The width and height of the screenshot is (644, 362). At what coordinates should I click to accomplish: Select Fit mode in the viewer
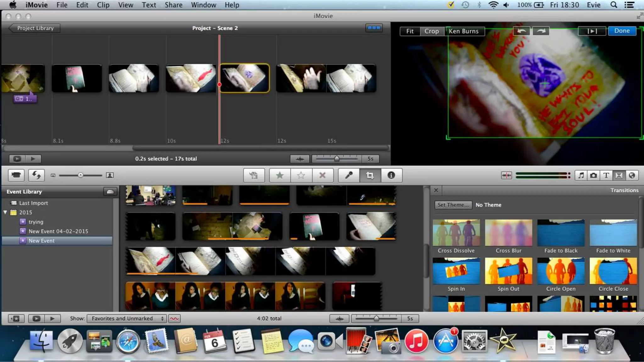point(410,31)
